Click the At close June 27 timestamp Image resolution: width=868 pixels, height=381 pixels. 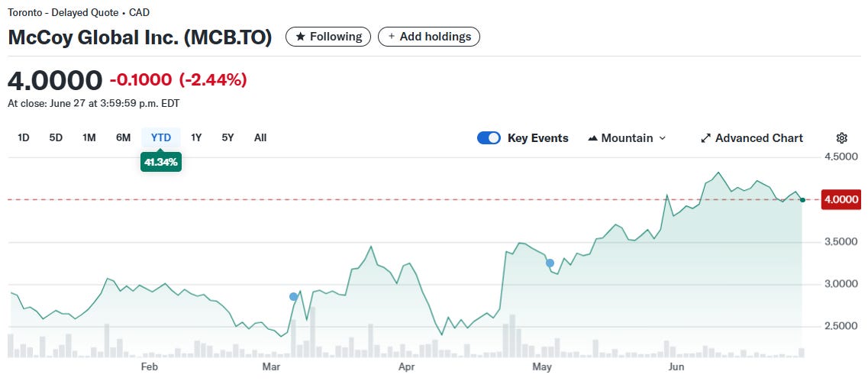pyautogui.click(x=94, y=104)
